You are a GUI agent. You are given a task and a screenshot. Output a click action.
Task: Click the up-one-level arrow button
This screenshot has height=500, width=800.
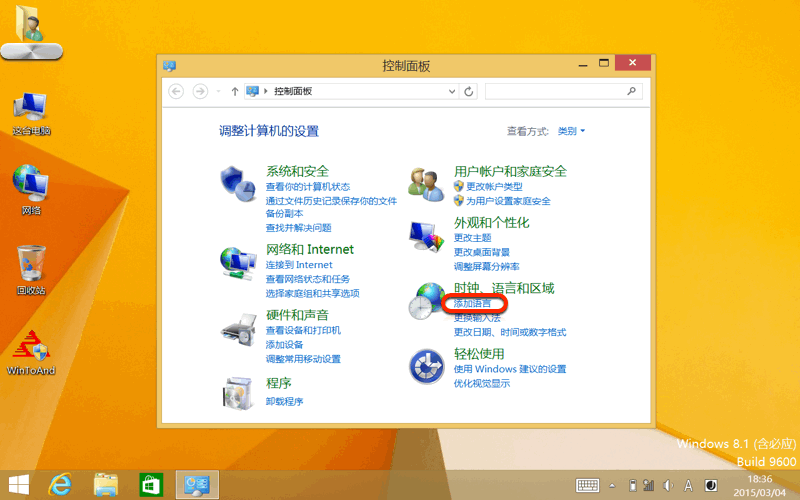coord(235,91)
